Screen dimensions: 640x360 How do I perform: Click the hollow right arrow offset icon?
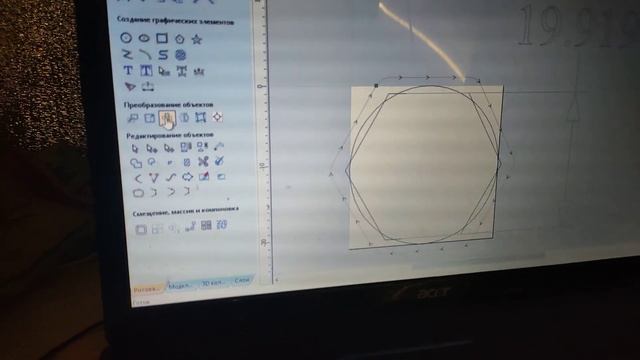coord(187,177)
